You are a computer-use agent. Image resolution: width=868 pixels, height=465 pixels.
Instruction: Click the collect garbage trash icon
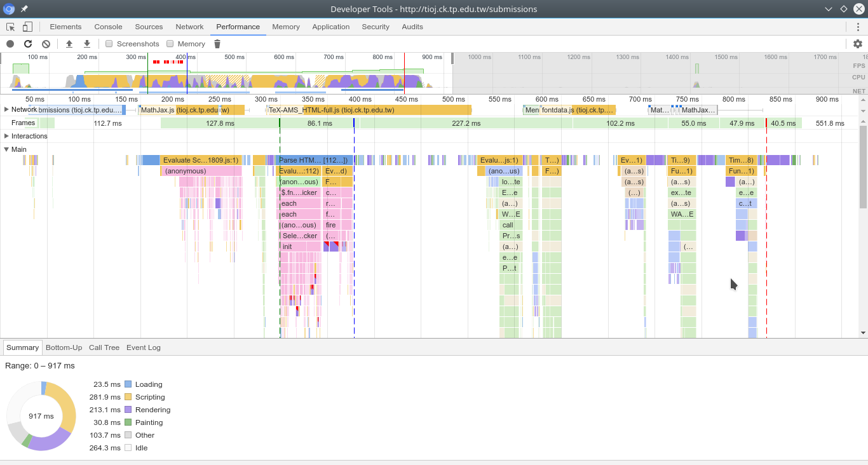pos(217,44)
